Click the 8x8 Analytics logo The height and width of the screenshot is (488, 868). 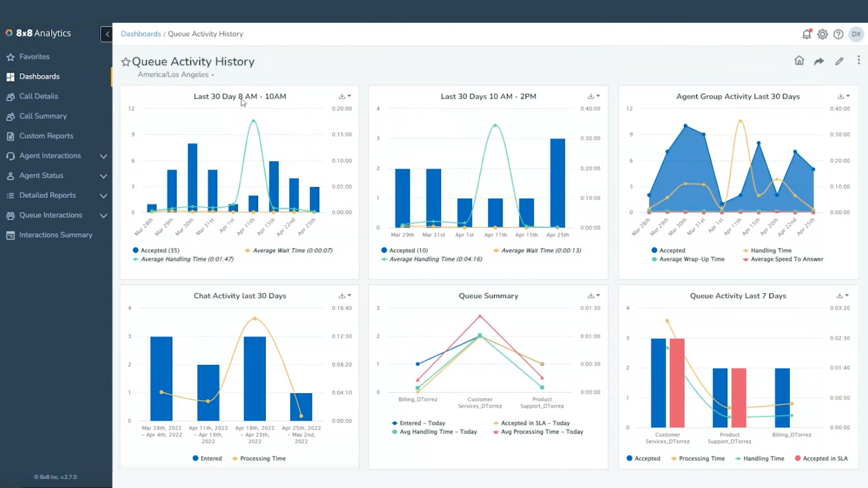[x=38, y=33]
